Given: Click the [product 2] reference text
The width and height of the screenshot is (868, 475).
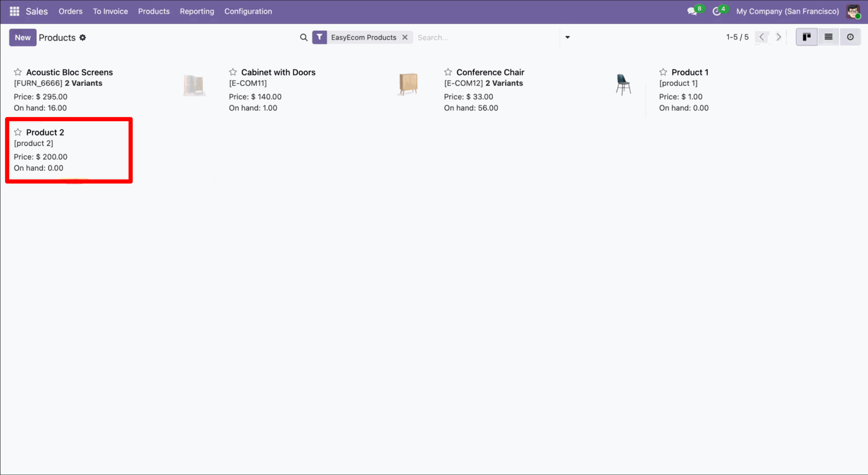Looking at the screenshot, I should (33, 143).
